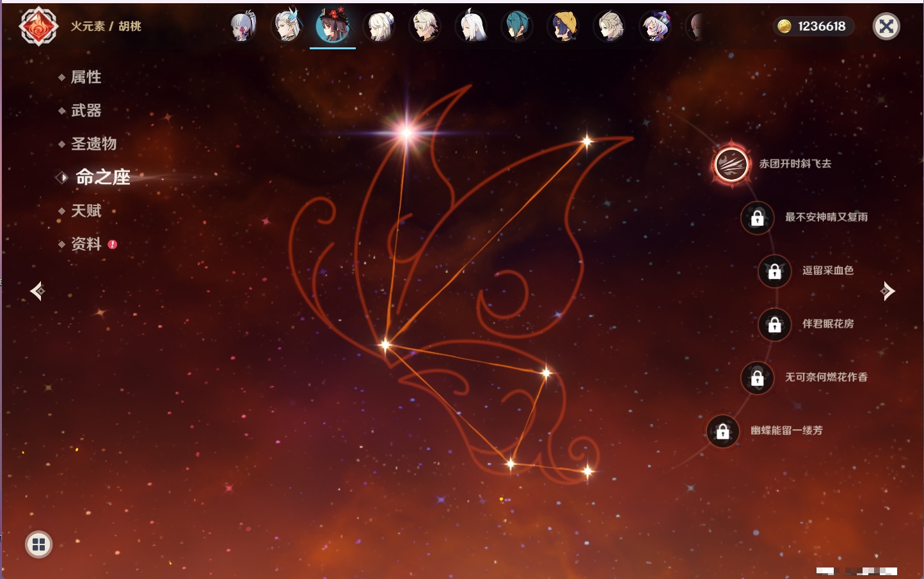The height and width of the screenshot is (579, 924).
Task: Open the four-square grid menu button
Action: [x=38, y=544]
